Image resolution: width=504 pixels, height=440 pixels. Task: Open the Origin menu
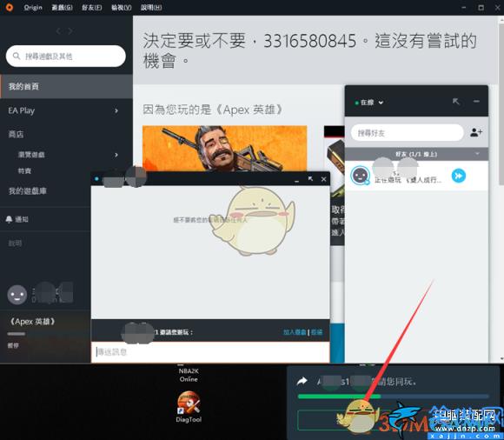point(33,8)
